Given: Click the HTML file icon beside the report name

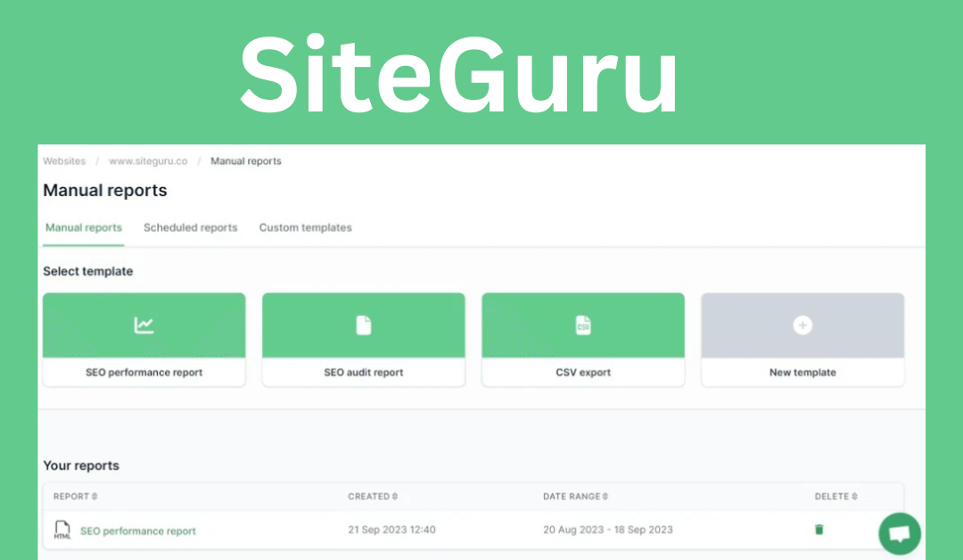Looking at the screenshot, I should coord(61,529).
